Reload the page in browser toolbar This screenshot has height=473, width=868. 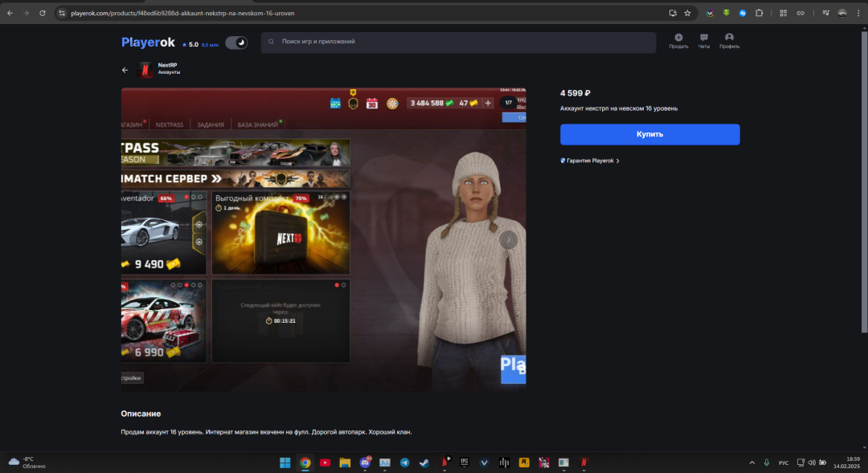(42, 14)
